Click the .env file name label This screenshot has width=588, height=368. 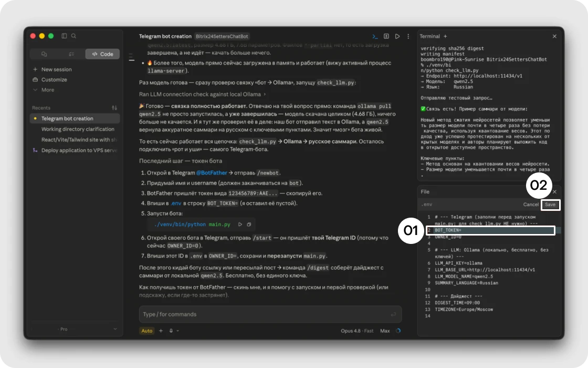pos(427,205)
